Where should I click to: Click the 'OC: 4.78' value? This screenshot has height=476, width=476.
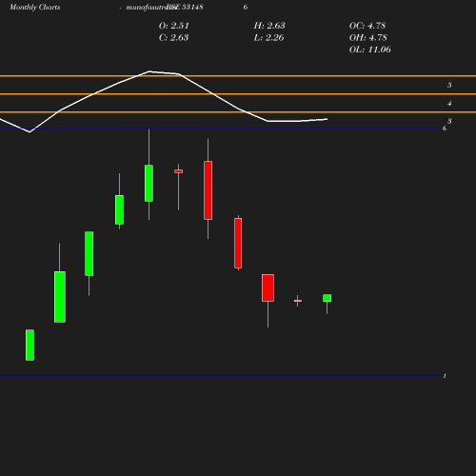367,26
